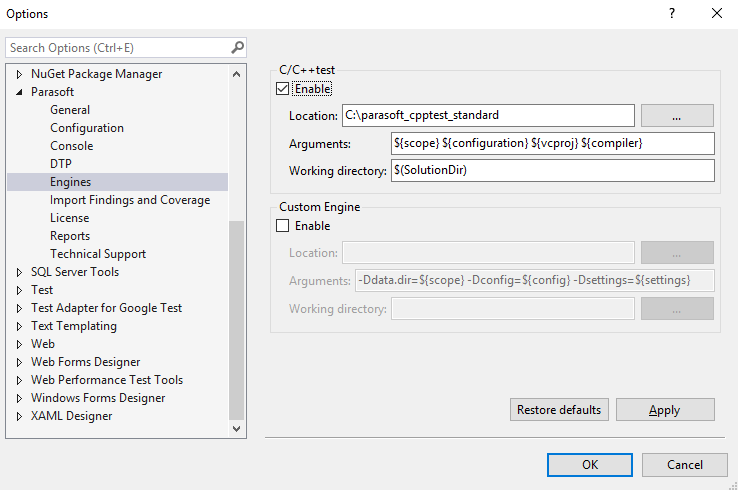738x490 pixels.
Task: Click the C/C++test Arguments field
Action: coord(553,144)
